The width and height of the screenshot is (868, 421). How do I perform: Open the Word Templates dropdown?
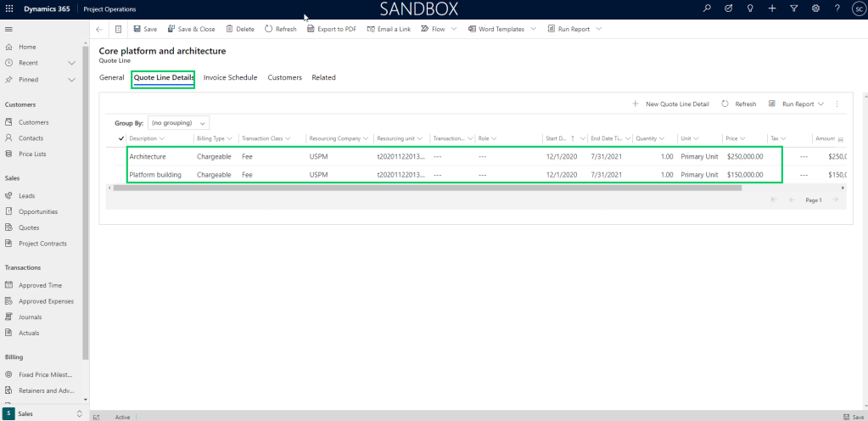501,29
